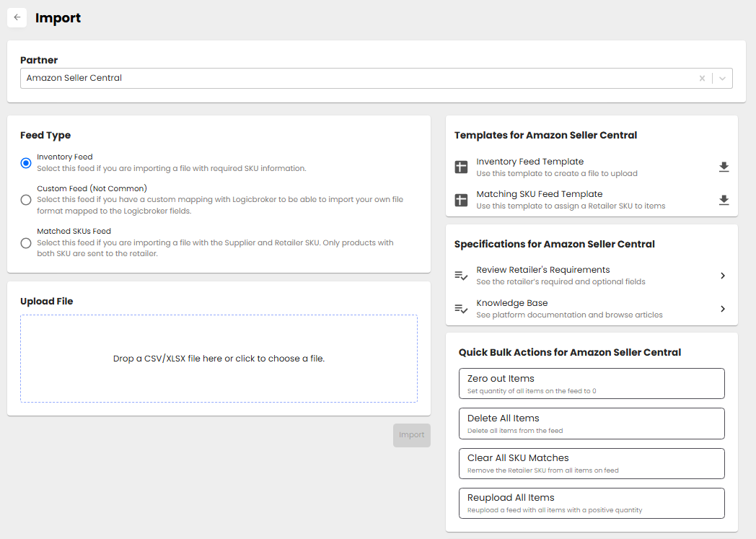The height and width of the screenshot is (539, 756).
Task: Open the Partner dropdown chevron
Action: pyautogui.click(x=722, y=78)
